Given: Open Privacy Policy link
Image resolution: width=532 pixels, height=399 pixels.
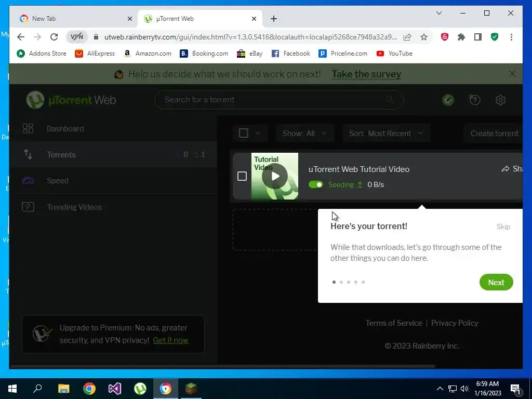Looking at the screenshot, I should click(x=455, y=323).
